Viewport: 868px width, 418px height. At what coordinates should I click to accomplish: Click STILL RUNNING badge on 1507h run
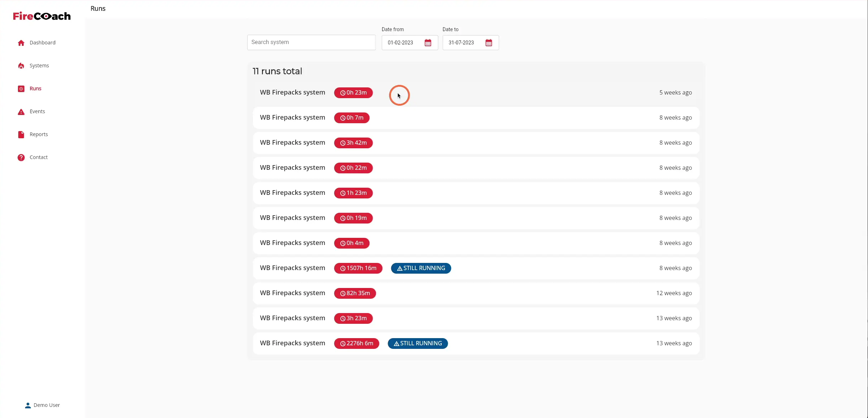421,268
